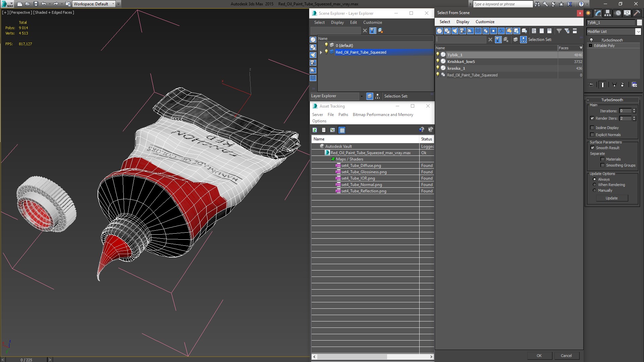Image resolution: width=644 pixels, height=362 pixels.
Task: Toggle Isoline Display checkbox
Action: [x=592, y=128]
